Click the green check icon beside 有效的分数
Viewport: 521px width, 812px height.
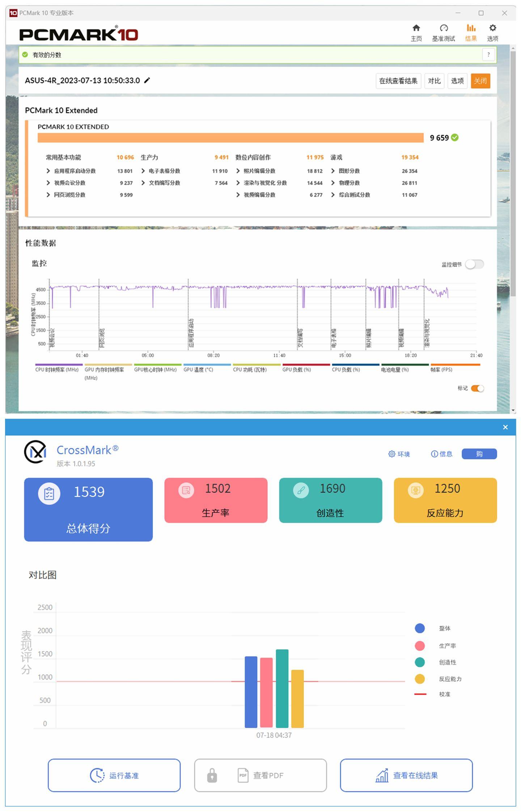pyautogui.click(x=25, y=55)
